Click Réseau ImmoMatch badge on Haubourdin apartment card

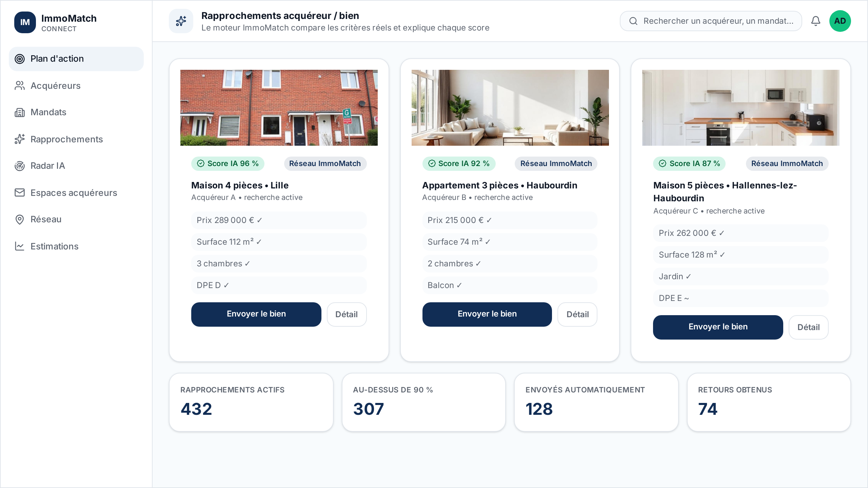click(x=556, y=164)
